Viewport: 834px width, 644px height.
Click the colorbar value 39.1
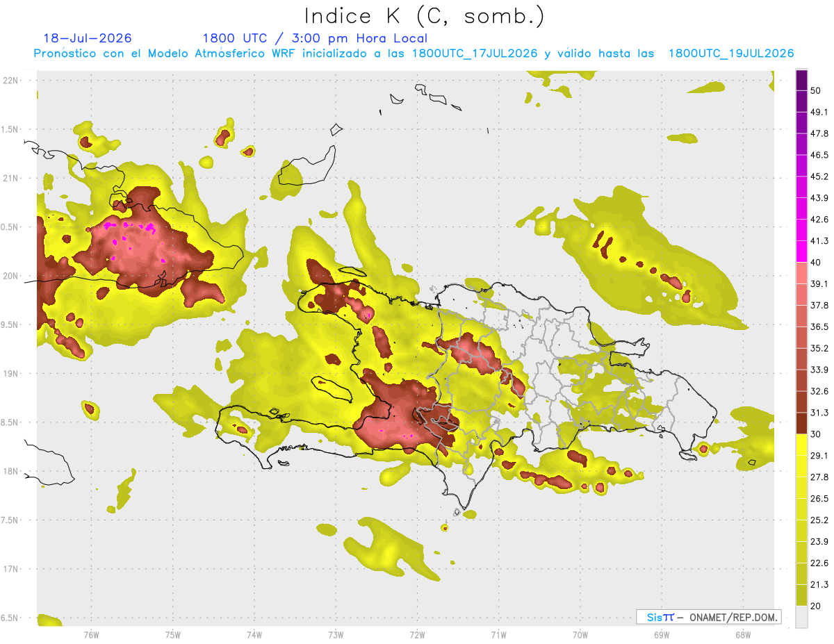[x=819, y=283]
